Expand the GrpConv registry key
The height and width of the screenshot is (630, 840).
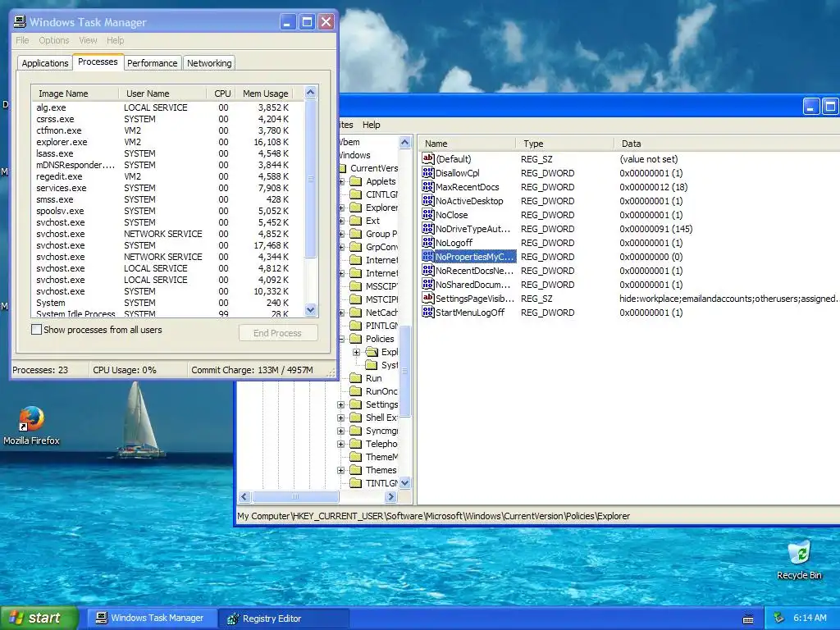(341, 247)
